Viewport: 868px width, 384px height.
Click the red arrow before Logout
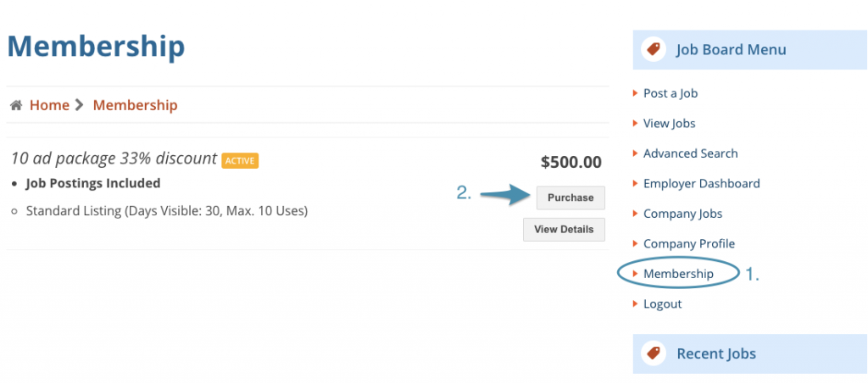(x=636, y=303)
